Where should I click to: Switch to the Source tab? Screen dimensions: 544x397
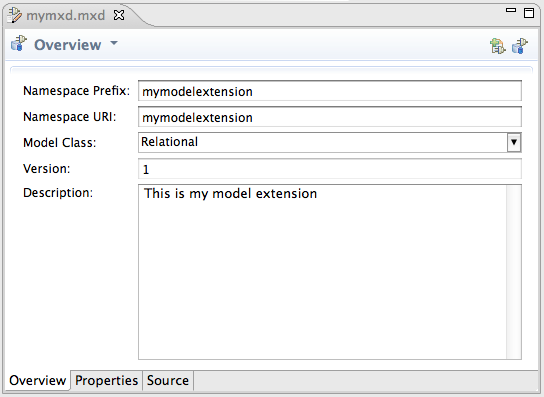(x=168, y=380)
